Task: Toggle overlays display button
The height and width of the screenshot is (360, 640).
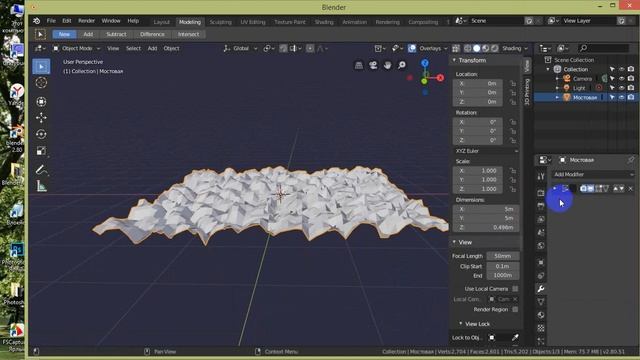Action: point(412,49)
